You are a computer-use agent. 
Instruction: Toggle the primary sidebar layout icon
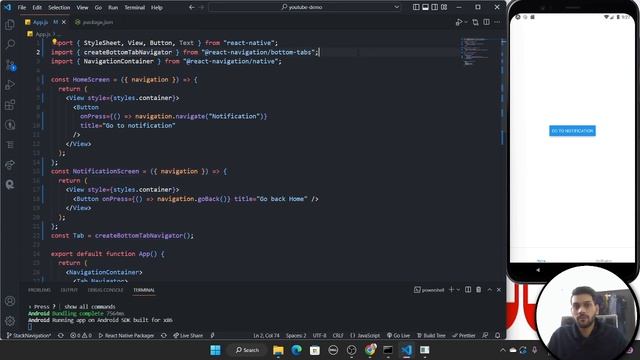coord(416,7)
